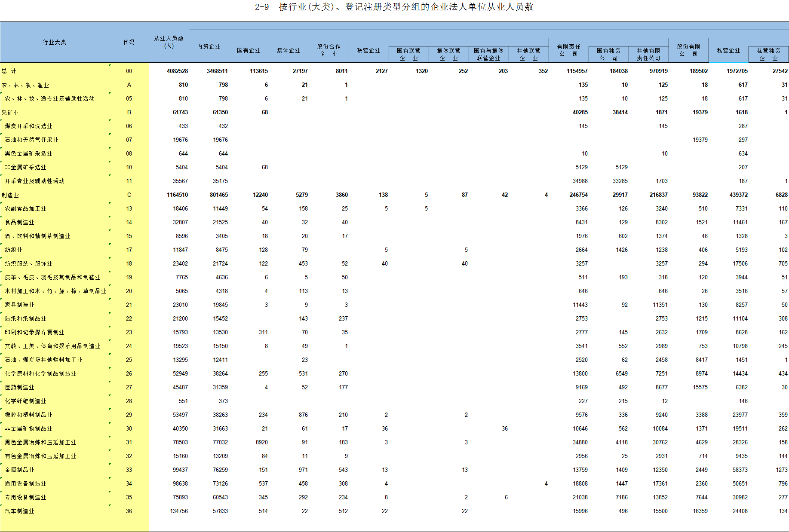Click the value 134756 in auto manufacturing row

pyautogui.click(x=179, y=511)
